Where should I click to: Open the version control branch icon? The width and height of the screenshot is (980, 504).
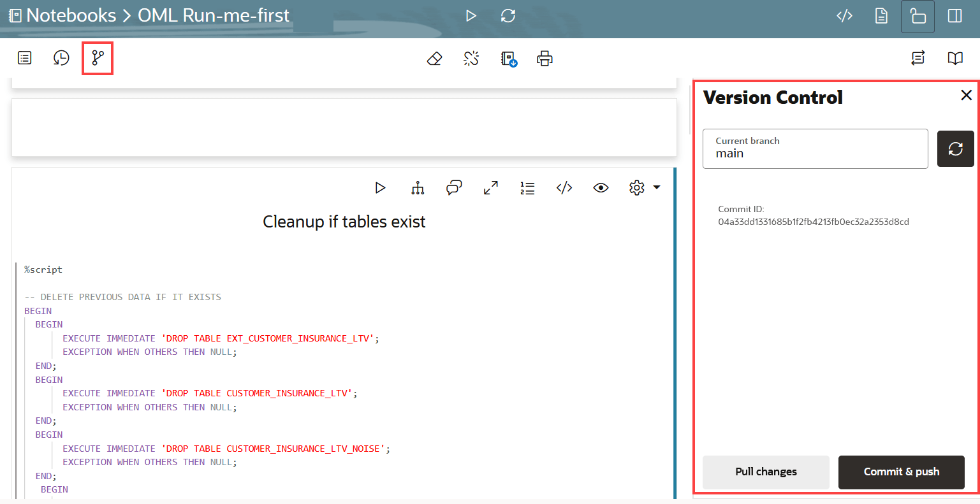[98, 58]
